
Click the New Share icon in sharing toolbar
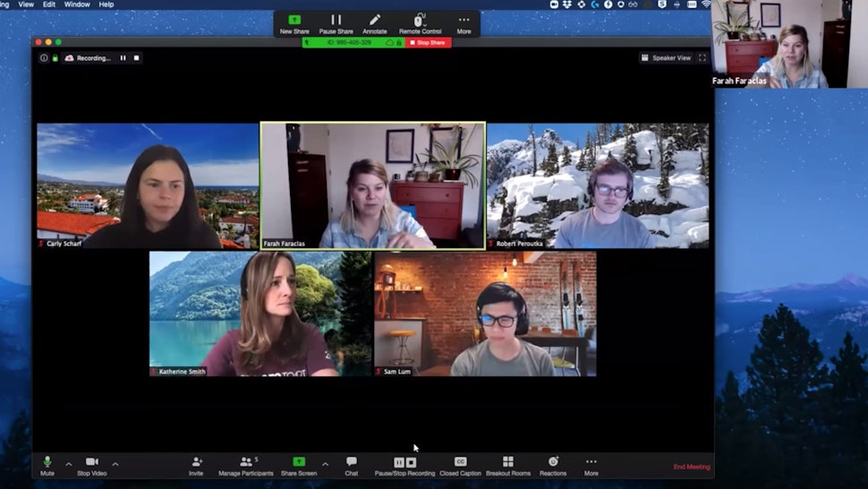[x=294, y=21]
